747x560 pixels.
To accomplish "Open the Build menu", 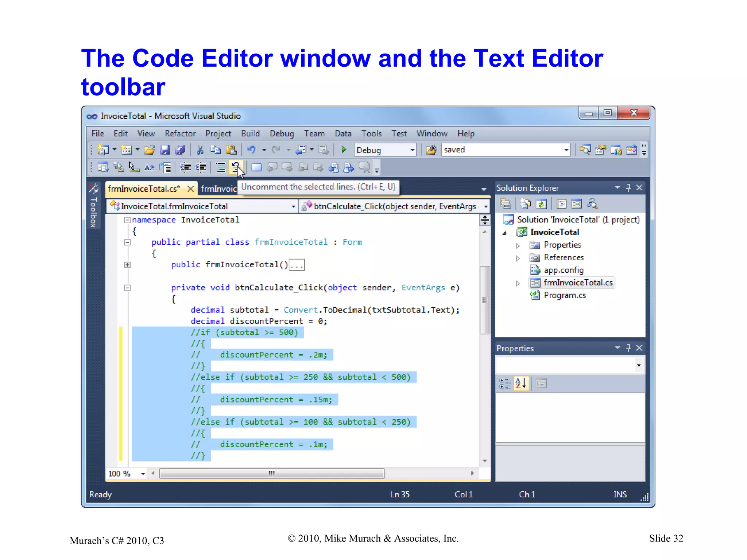I will point(250,133).
